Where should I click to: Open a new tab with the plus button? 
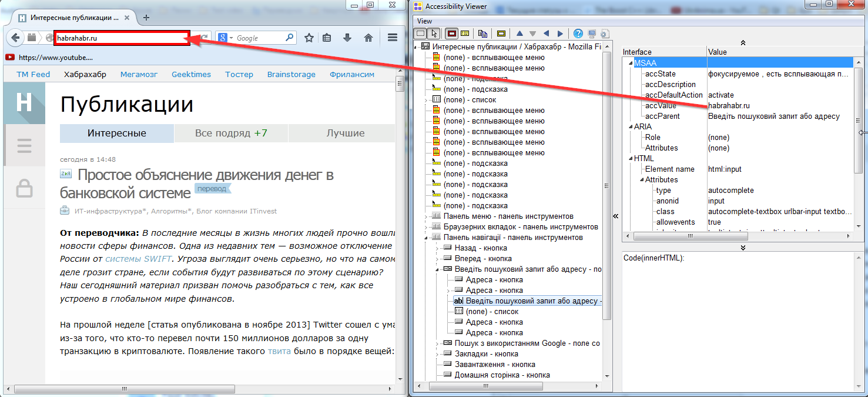coord(146,18)
